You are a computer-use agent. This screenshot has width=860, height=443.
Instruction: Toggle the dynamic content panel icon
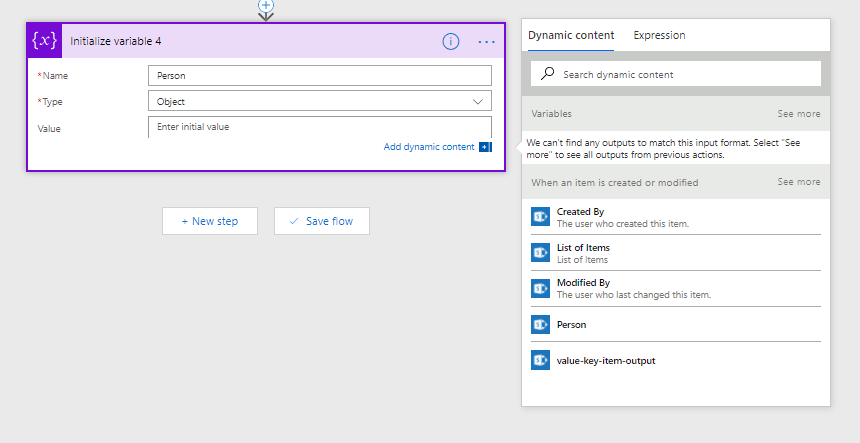485,147
